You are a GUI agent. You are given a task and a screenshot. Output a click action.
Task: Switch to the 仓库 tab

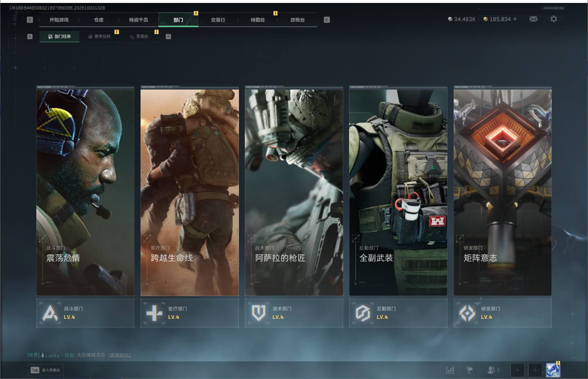click(99, 20)
